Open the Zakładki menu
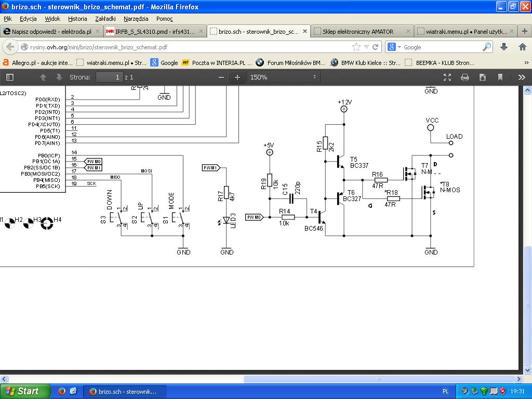This screenshot has width=532, height=399. tap(105, 19)
